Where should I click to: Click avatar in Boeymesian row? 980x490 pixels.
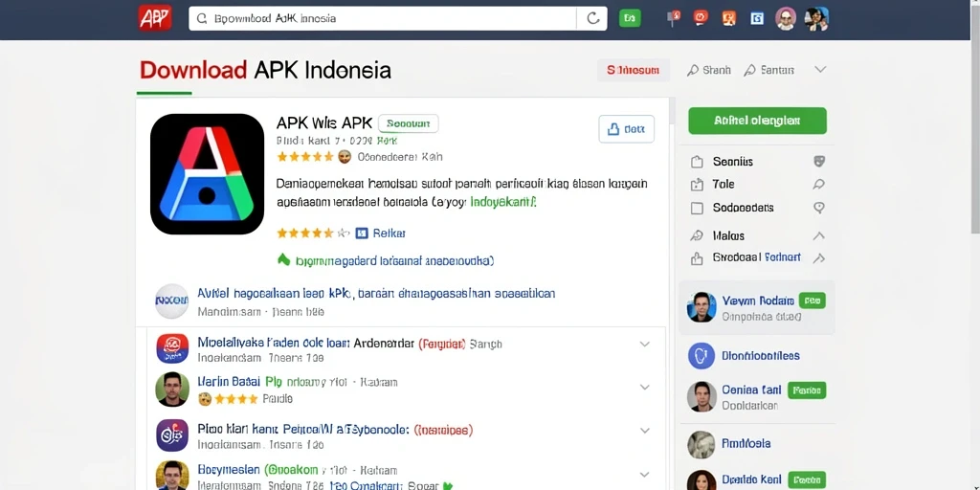[x=172, y=477]
